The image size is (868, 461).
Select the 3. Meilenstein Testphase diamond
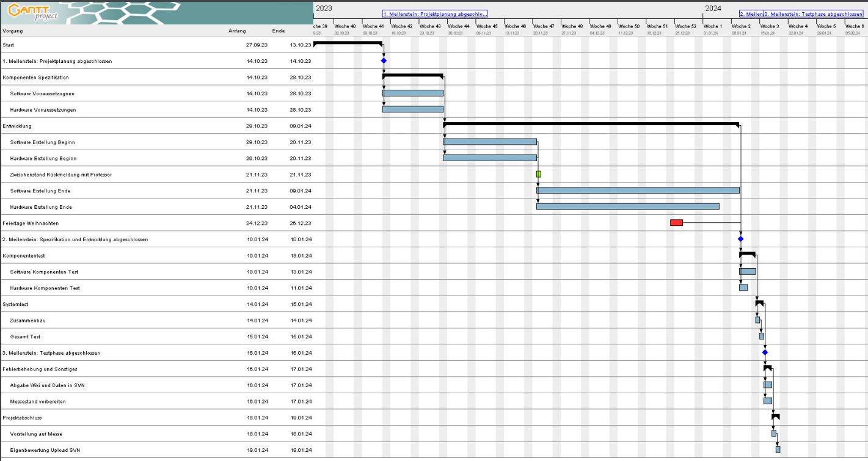coord(765,352)
